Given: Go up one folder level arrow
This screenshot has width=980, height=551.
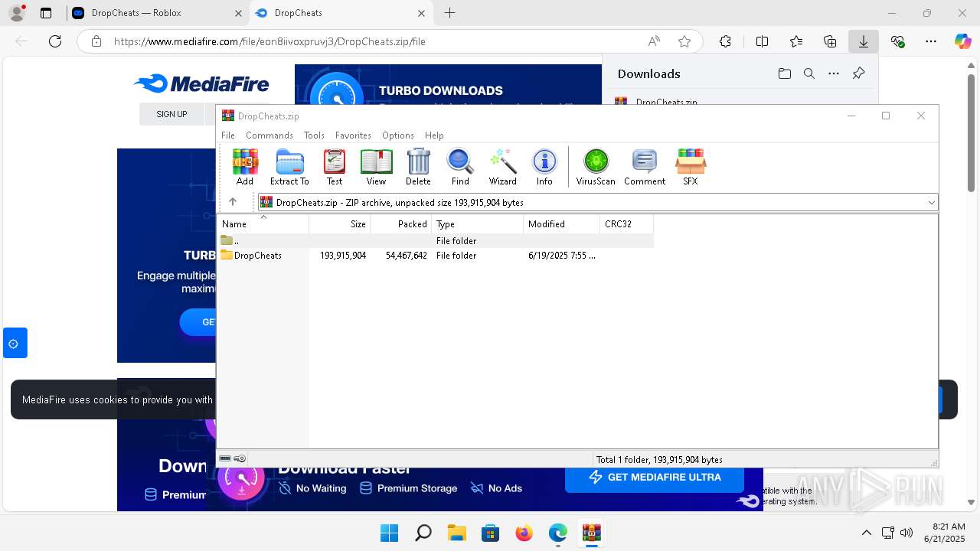Looking at the screenshot, I should [x=233, y=202].
